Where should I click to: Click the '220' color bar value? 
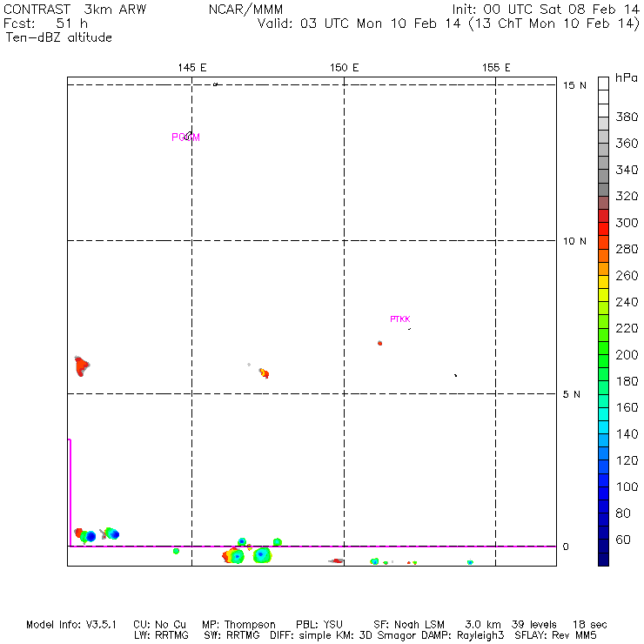pos(627,328)
